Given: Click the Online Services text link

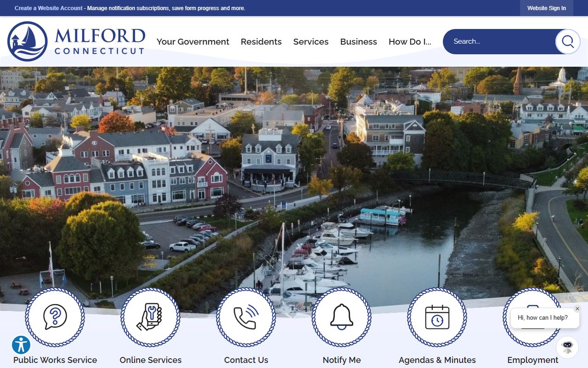Looking at the screenshot, I should 151,360.
